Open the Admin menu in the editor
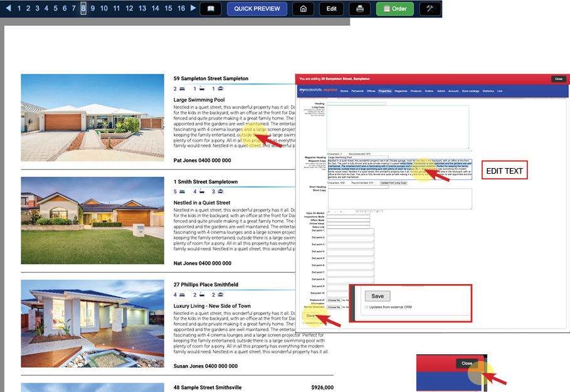Viewport: 570px width, 392px height. [x=441, y=91]
